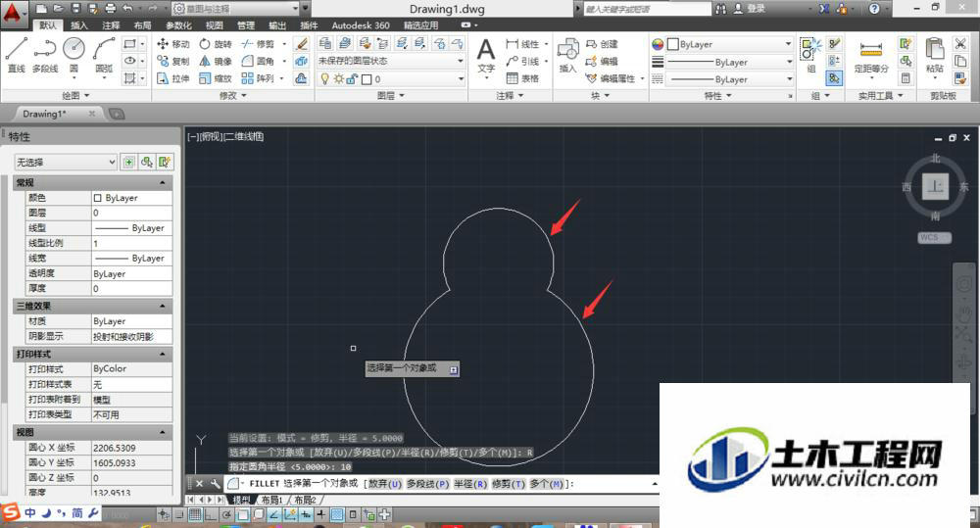Screen dimensions: 980x528
Task: Open the object color ByLayer dropdown
Action: [x=730, y=44]
